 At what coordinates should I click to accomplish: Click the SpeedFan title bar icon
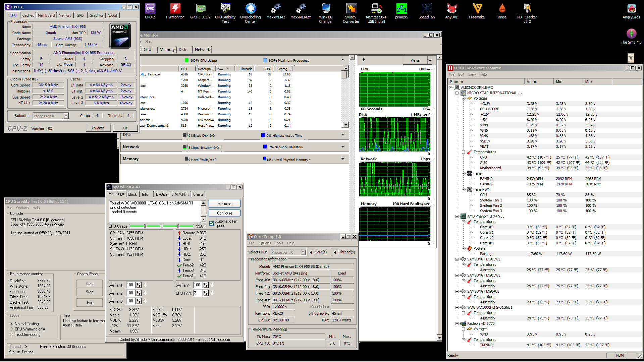(x=109, y=187)
